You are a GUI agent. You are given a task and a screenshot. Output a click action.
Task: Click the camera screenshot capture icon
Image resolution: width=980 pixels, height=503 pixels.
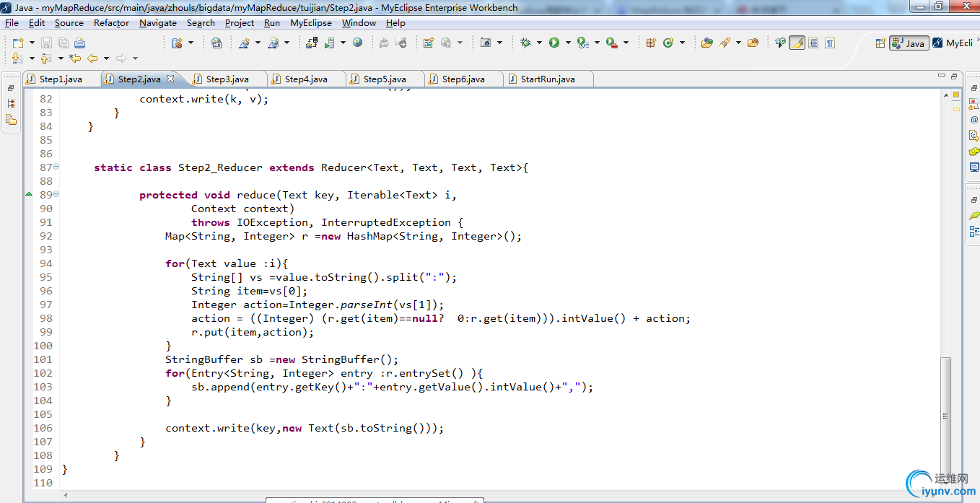486,43
